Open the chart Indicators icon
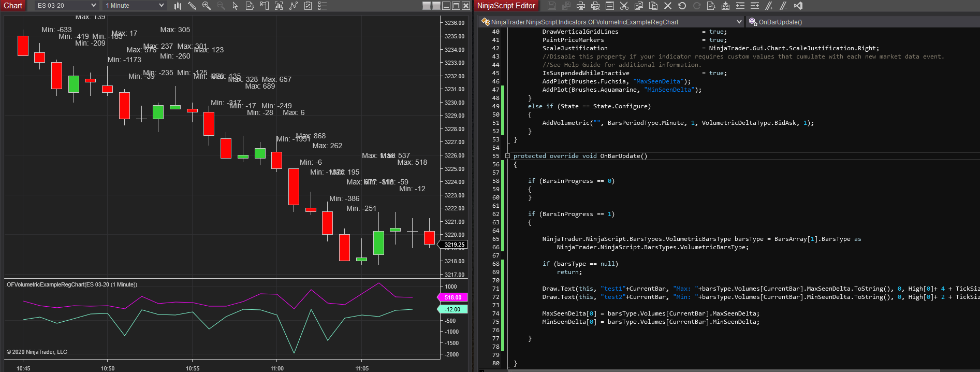This screenshot has width=980, height=372. 294,6
